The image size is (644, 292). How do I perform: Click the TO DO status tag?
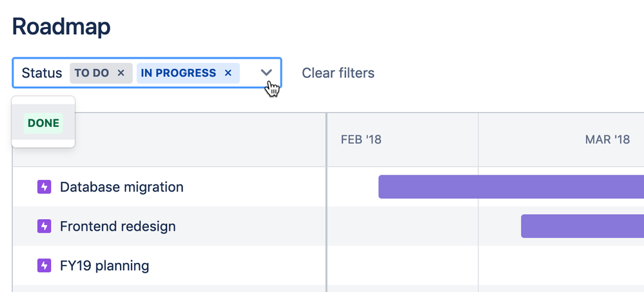(x=92, y=73)
